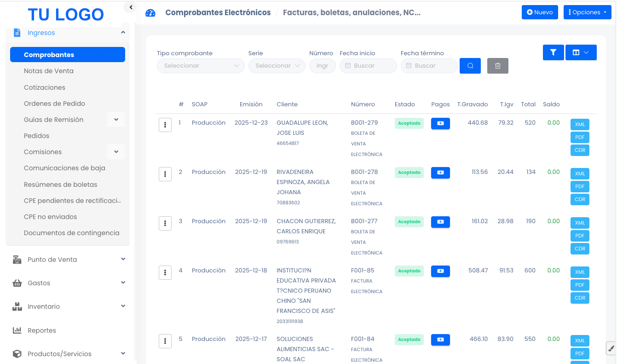Viewport: 617px width, 364px height.
Task: Download PDF for boleta B001-277
Action: pyautogui.click(x=580, y=236)
